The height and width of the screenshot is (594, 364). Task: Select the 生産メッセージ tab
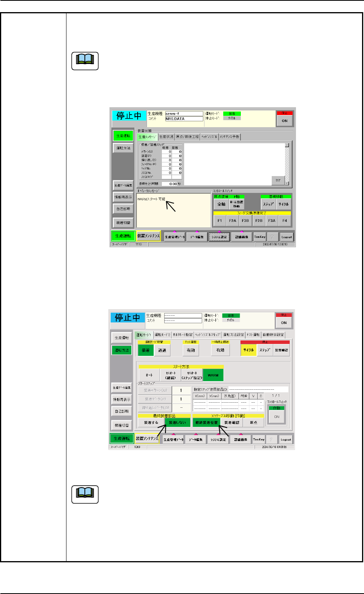pos(147,137)
